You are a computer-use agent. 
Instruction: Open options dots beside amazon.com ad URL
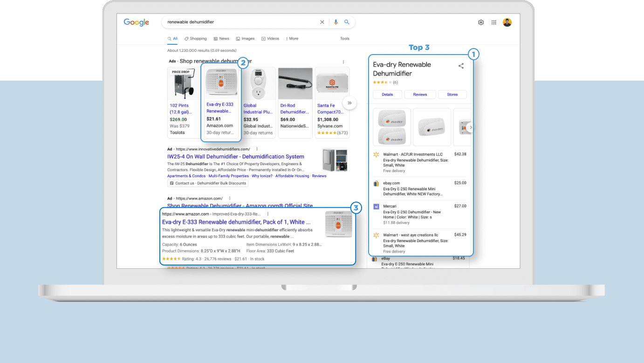[229, 198]
